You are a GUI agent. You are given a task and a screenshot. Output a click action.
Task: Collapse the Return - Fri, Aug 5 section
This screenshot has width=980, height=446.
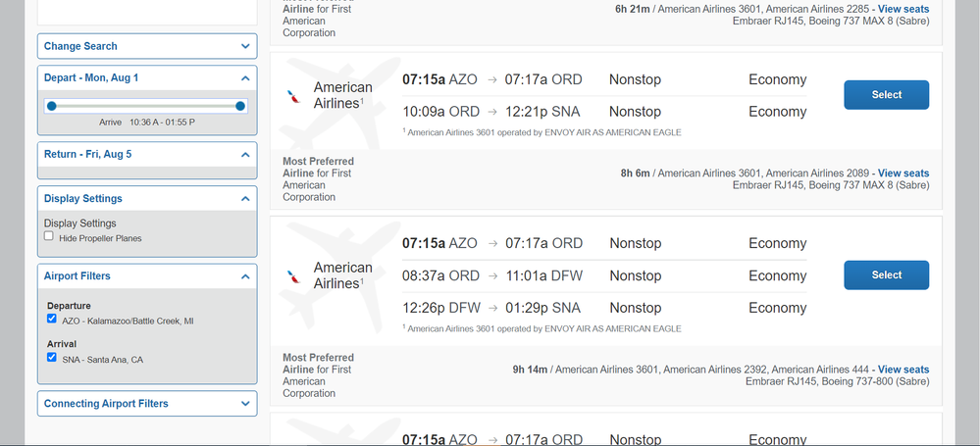pyautogui.click(x=245, y=154)
